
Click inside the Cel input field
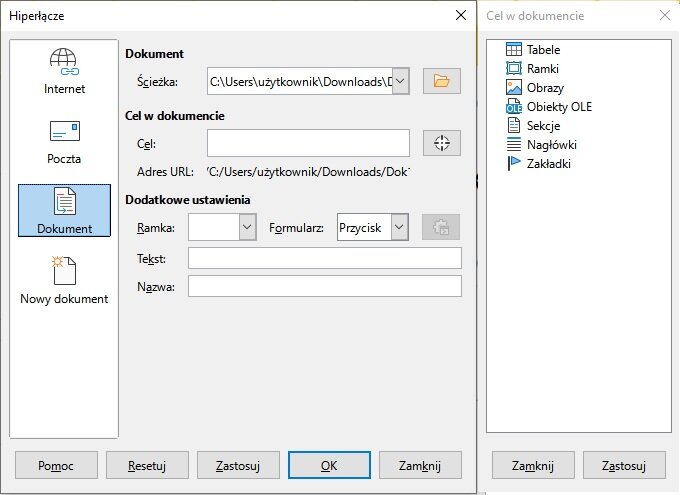(x=308, y=143)
